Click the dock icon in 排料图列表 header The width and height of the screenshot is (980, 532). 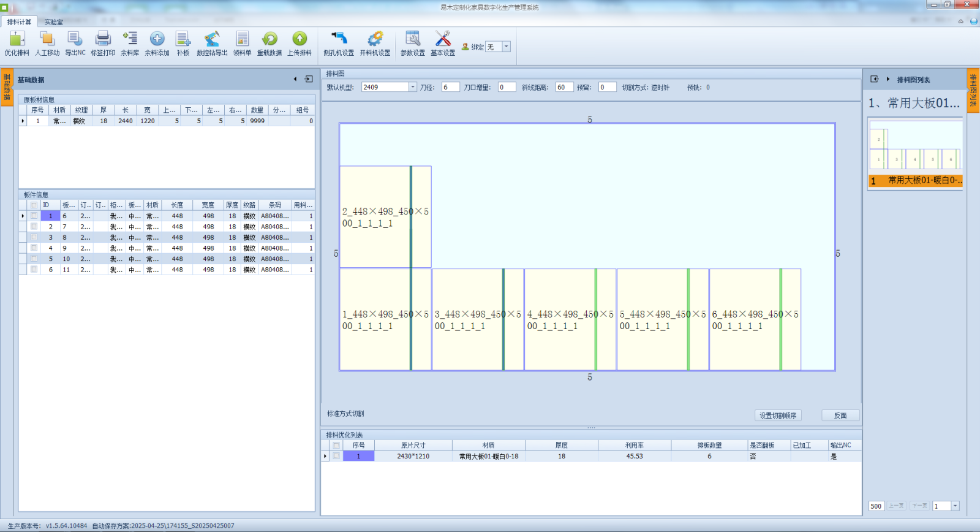[x=875, y=79]
